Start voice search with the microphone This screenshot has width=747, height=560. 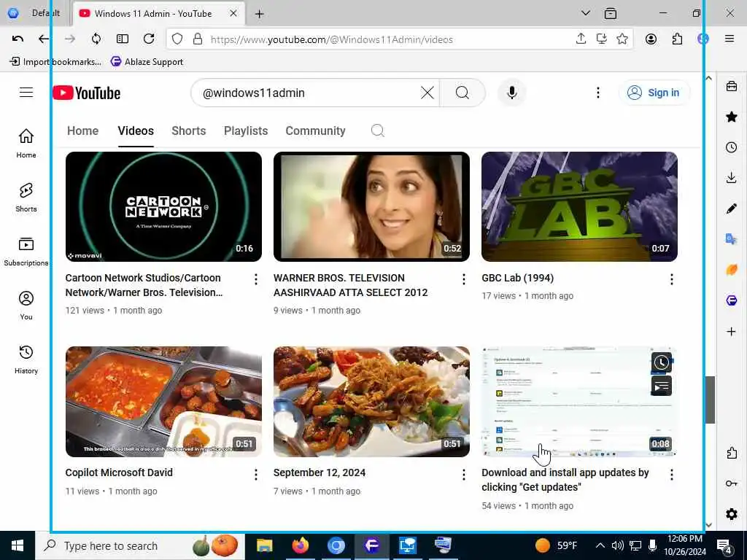tap(512, 93)
